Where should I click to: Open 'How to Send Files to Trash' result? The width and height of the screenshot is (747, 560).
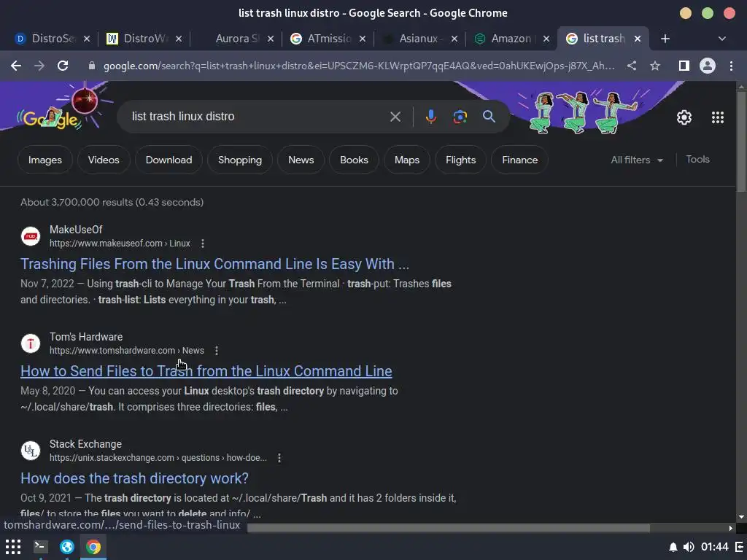206,371
